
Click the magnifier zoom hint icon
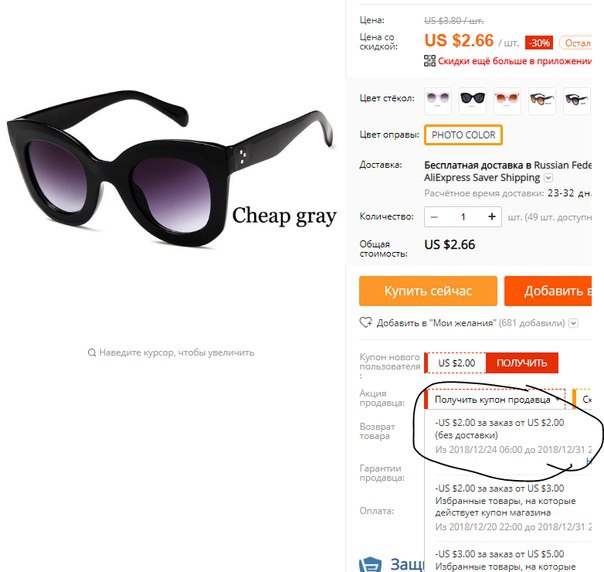point(92,352)
